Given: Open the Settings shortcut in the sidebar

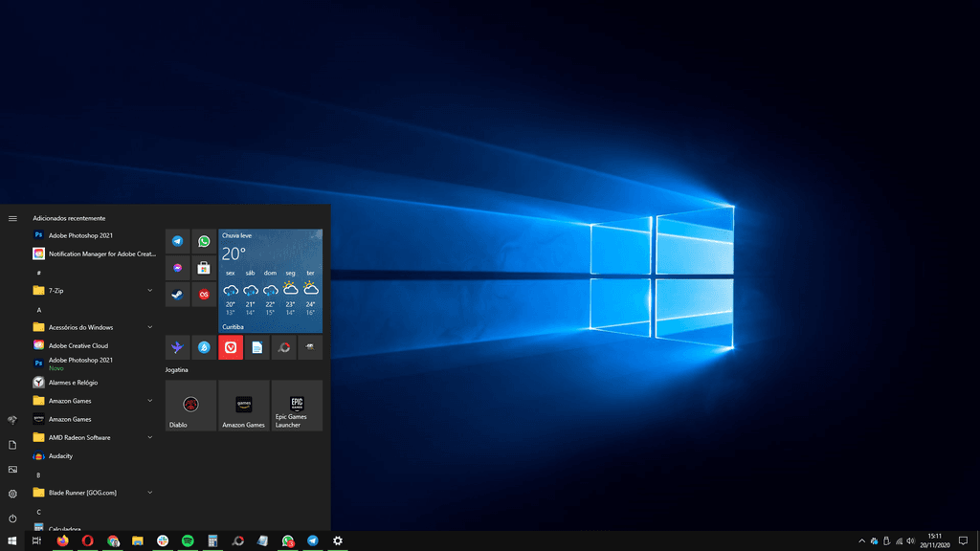Looking at the screenshot, I should 12,494.
